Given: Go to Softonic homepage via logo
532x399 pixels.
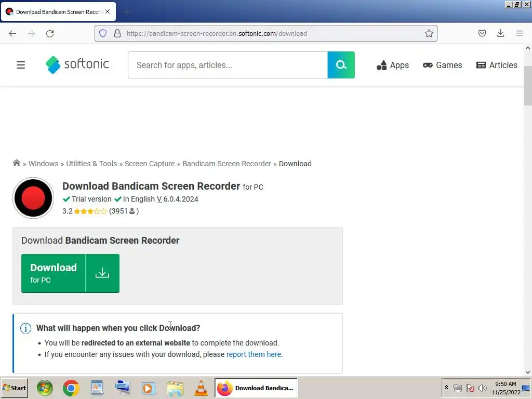Looking at the screenshot, I should [x=77, y=64].
